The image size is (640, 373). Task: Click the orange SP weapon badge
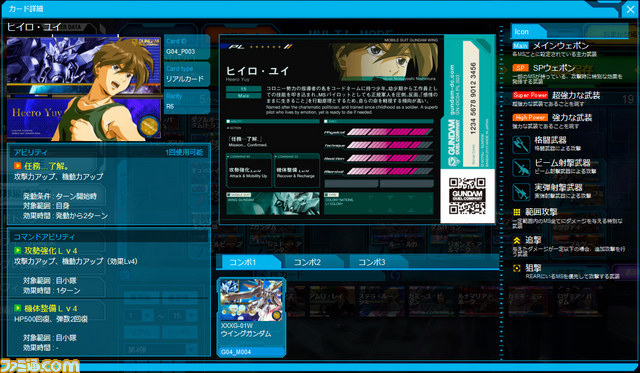(520, 68)
